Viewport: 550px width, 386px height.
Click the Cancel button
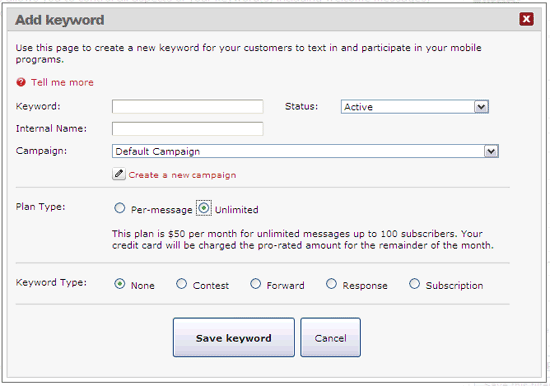[330, 338]
